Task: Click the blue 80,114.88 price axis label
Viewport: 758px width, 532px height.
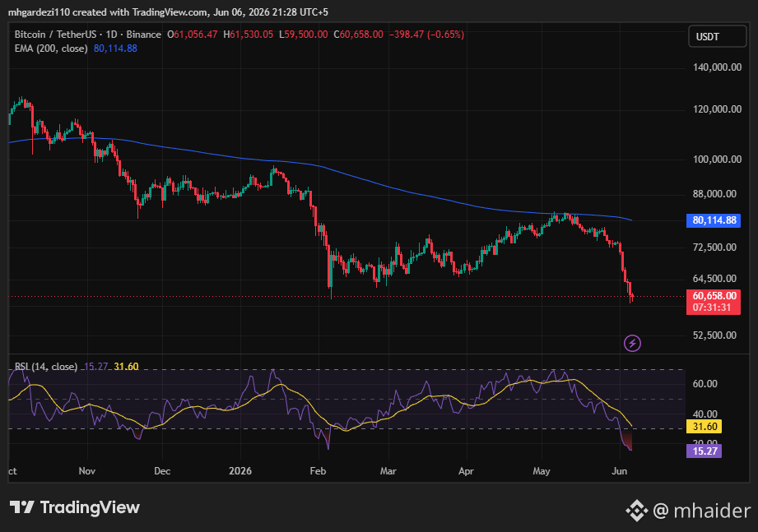Action: coord(714,220)
